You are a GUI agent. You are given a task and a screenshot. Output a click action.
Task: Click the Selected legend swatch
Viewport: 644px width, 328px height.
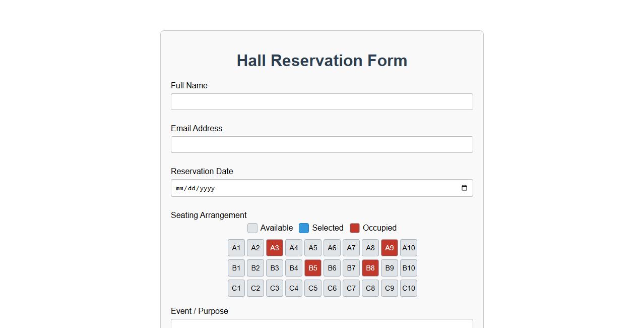click(303, 228)
